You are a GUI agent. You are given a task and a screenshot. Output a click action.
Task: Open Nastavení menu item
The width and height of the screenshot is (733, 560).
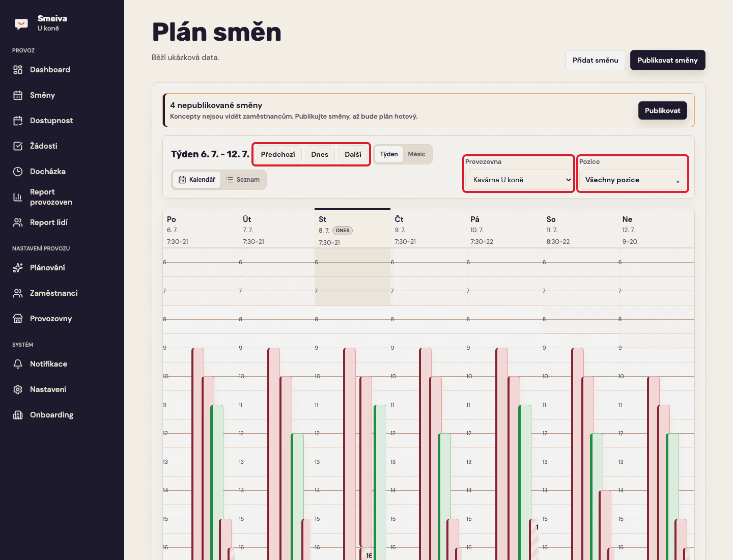point(62,389)
